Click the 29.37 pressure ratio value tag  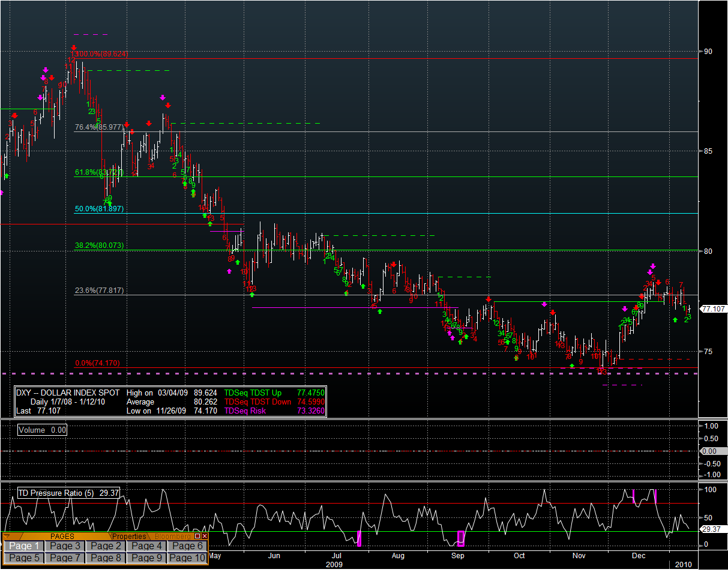coord(711,529)
